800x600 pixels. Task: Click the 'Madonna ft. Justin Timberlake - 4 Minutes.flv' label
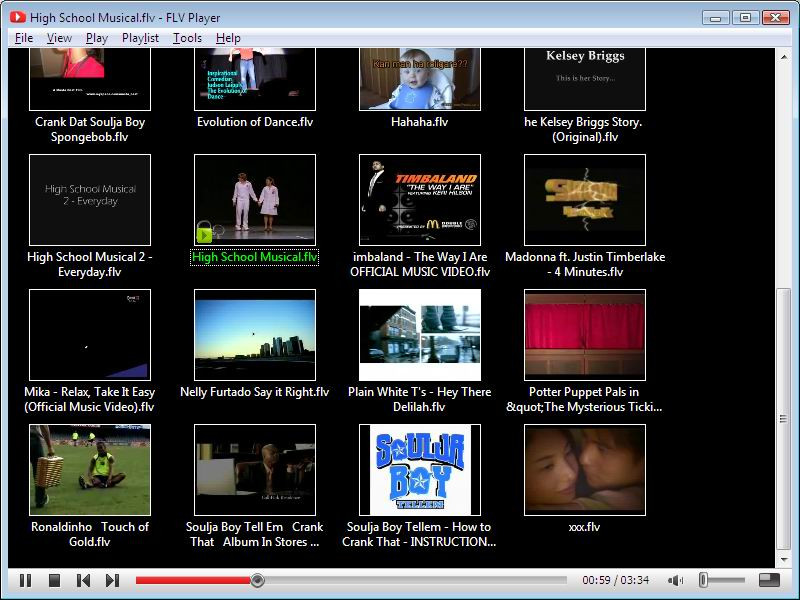click(x=585, y=264)
